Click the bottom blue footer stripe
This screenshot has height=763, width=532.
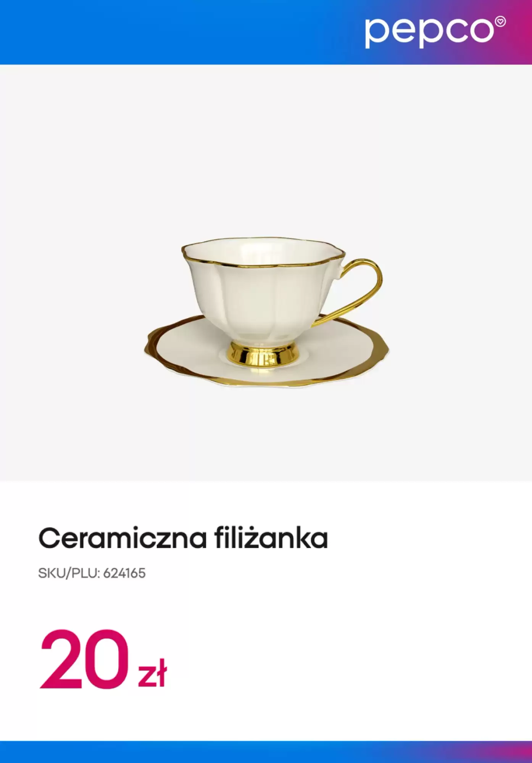[x=266, y=752]
